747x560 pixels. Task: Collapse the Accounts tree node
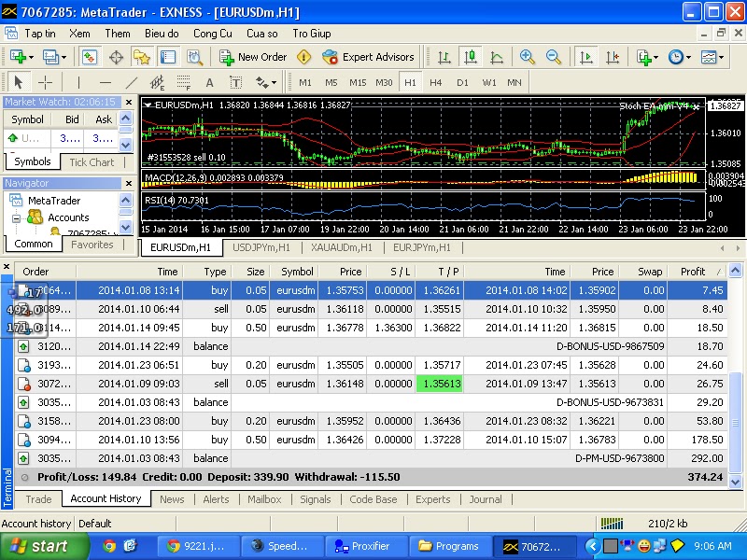(x=18, y=217)
